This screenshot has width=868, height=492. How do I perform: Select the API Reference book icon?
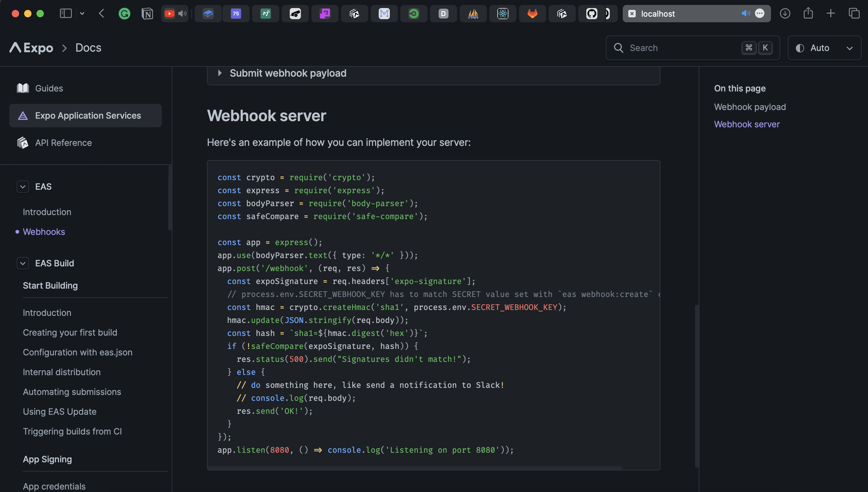pyautogui.click(x=22, y=142)
